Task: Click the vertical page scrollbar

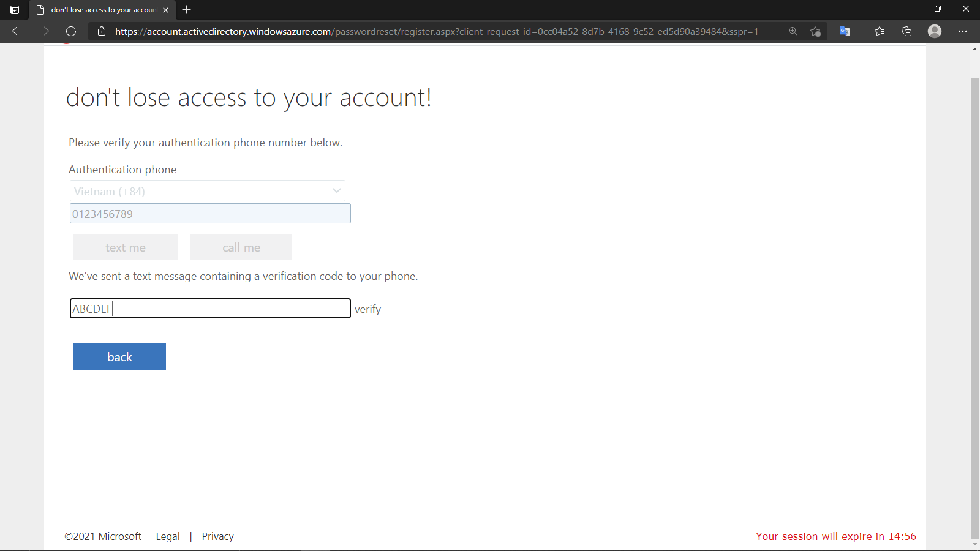Action: coord(974,306)
